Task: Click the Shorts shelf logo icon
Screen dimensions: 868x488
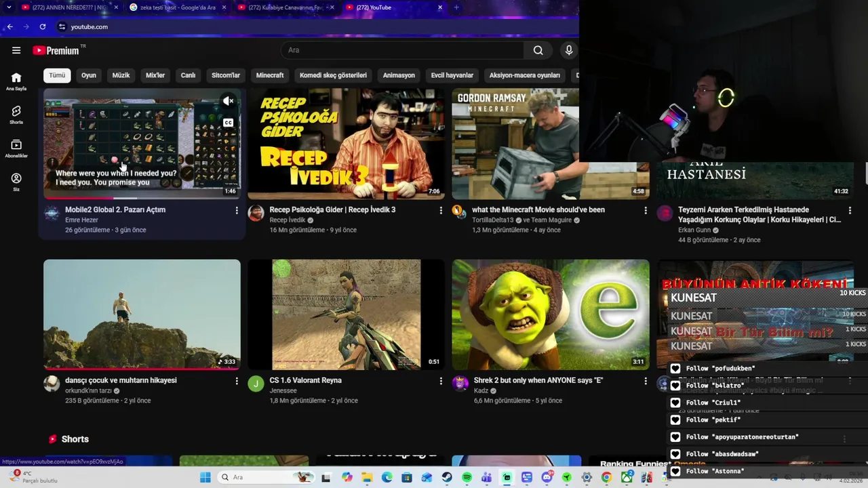Action: [x=53, y=439]
